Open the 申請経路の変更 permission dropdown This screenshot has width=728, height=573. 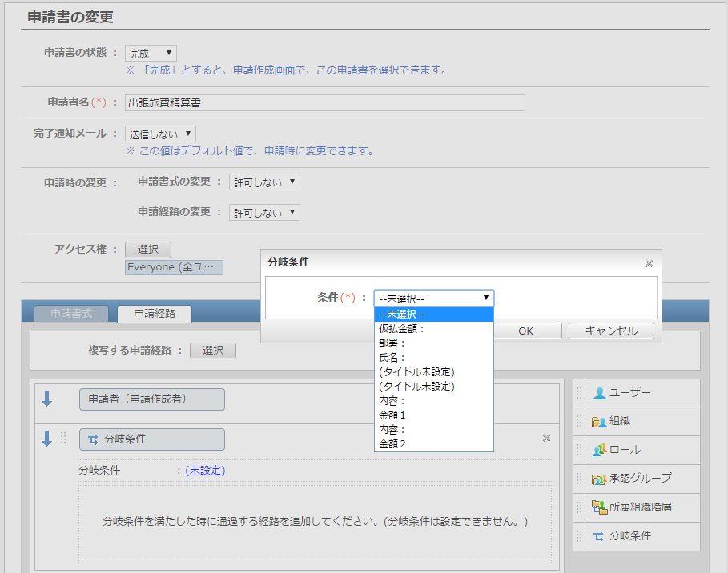tap(264, 213)
